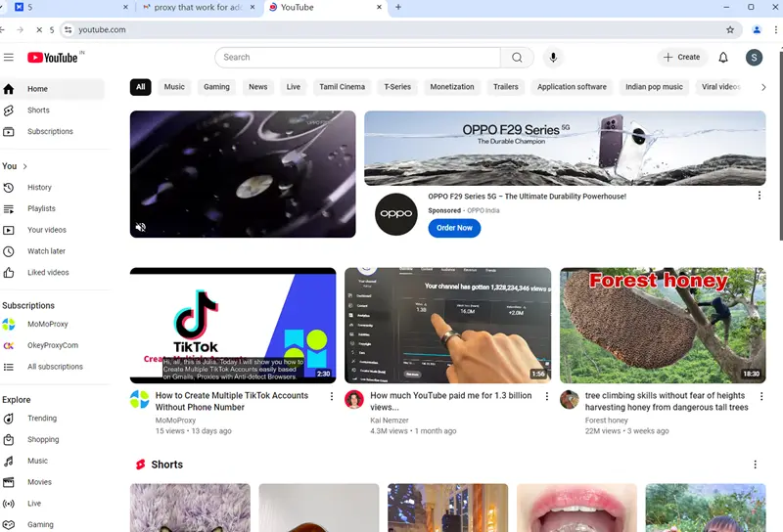Open the Kai Nemzer channel link
The height and width of the screenshot is (532, 783).
click(389, 421)
